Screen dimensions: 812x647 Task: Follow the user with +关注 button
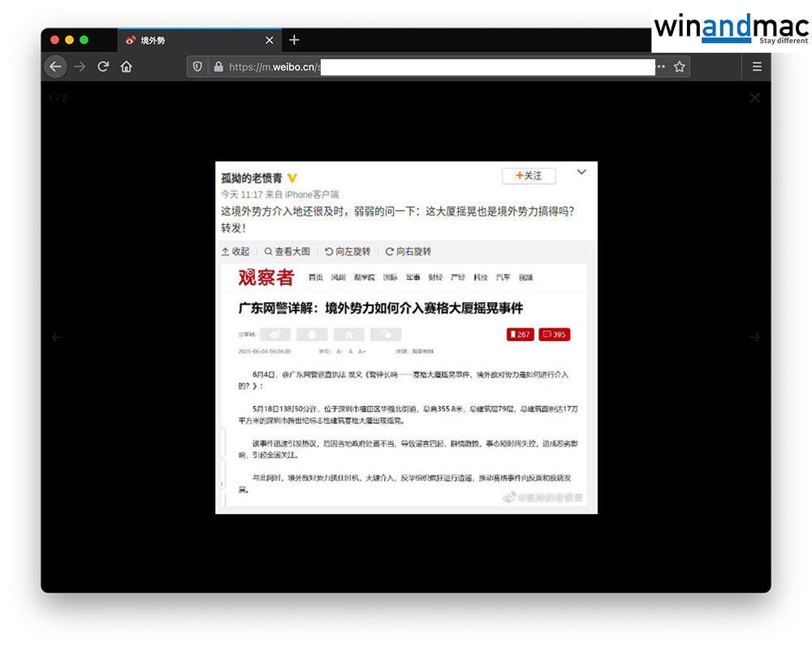pyautogui.click(x=528, y=175)
